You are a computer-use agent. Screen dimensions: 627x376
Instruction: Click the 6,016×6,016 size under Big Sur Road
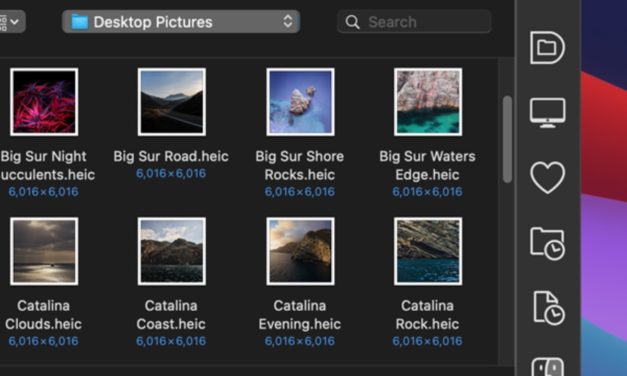point(171,174)
